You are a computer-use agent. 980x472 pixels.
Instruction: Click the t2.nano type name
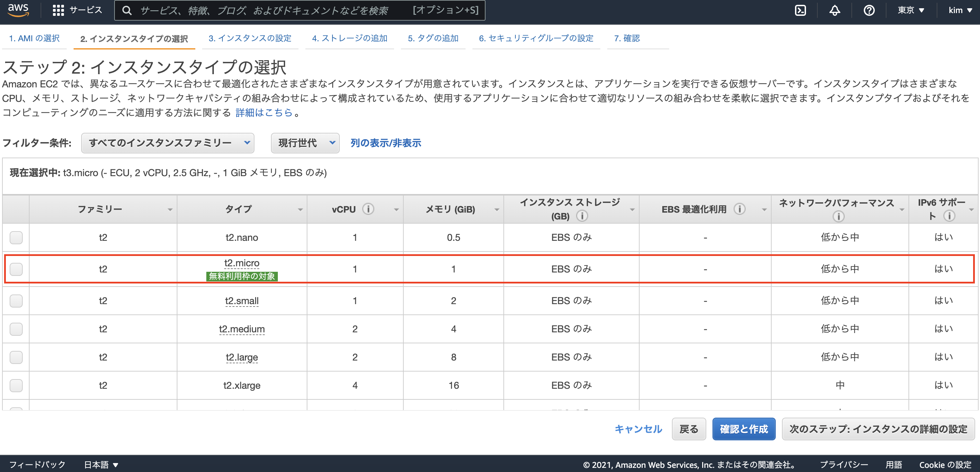coord(242,237)
